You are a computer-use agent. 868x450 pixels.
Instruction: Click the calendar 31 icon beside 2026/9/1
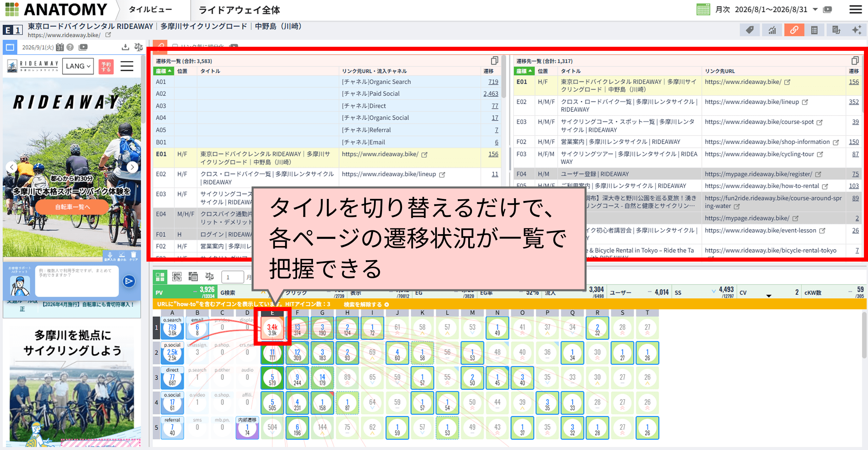coord(60,47)
